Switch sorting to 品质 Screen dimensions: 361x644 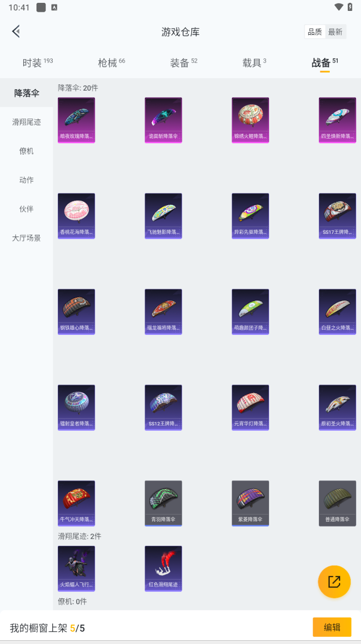(315, 32)
